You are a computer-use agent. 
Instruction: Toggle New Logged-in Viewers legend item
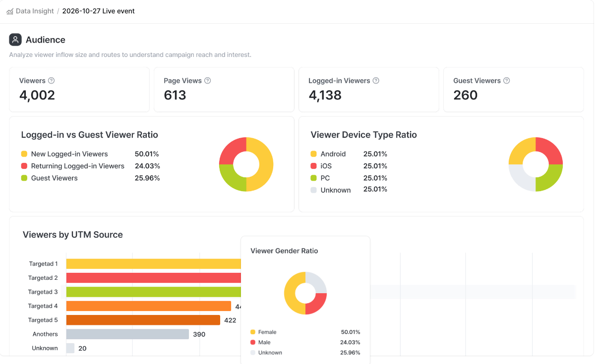coord(69,154)
